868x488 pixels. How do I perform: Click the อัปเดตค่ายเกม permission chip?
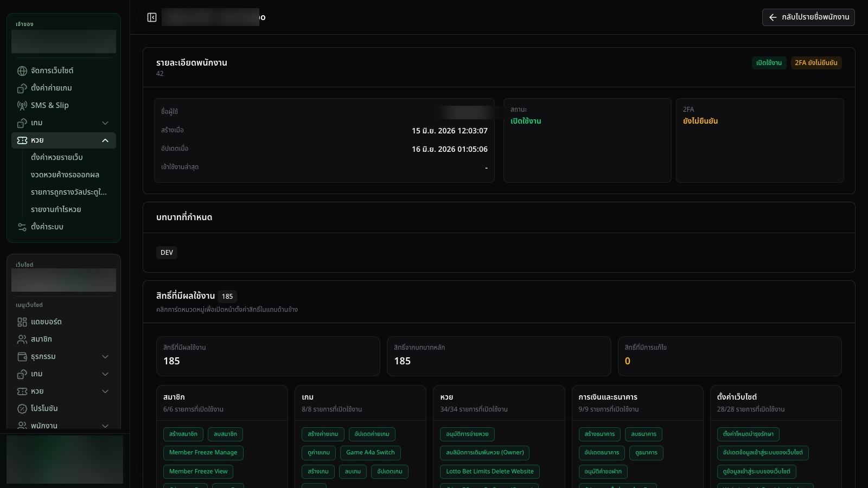(372, 434)
